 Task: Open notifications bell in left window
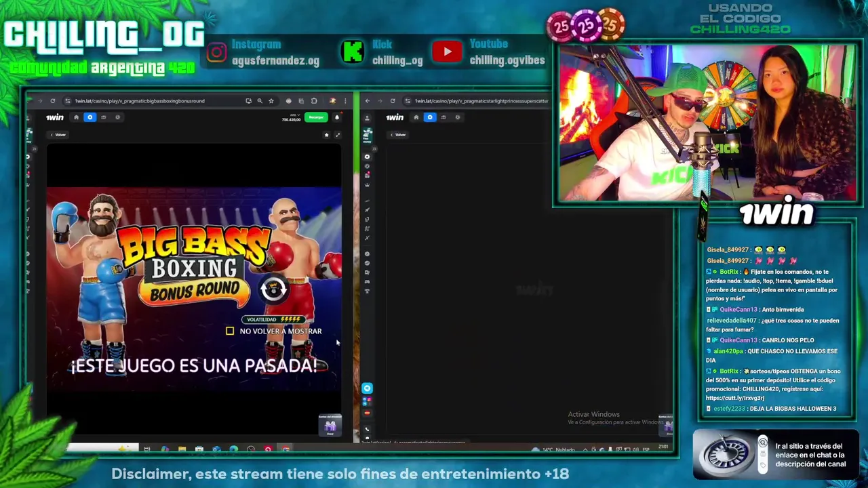click(x=337, y=117)
